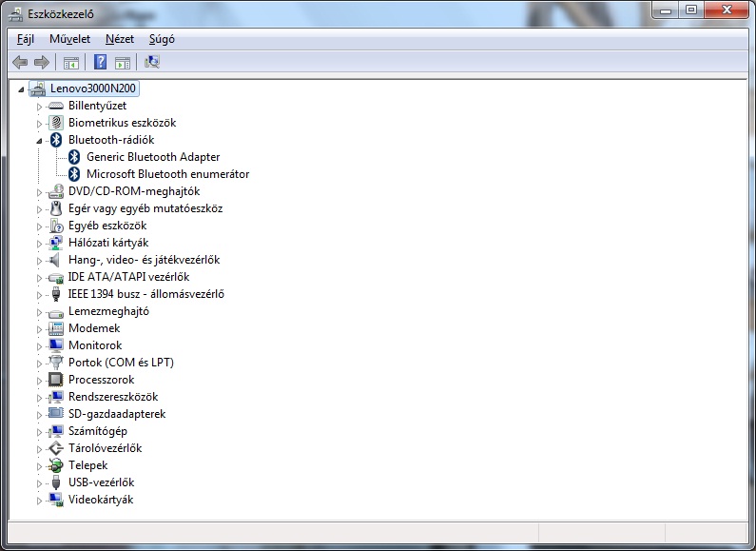Select Microsoft Bluetooth enumerátor device
The height and width of the screenshot is (551, 756).
tap(167, 174)
